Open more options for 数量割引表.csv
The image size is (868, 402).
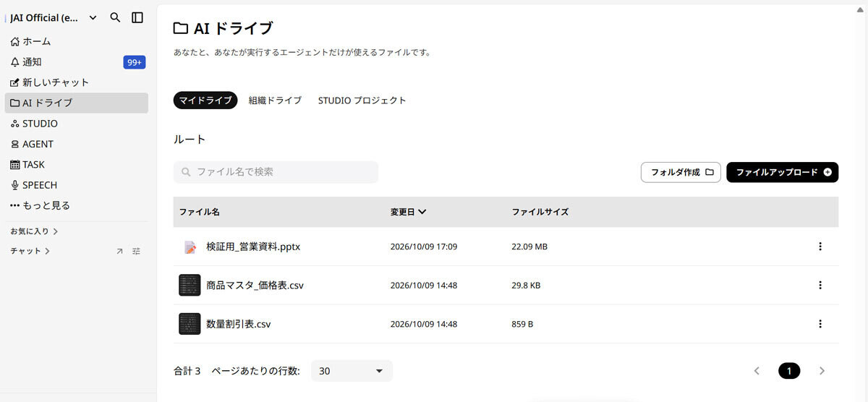point(820,324)
